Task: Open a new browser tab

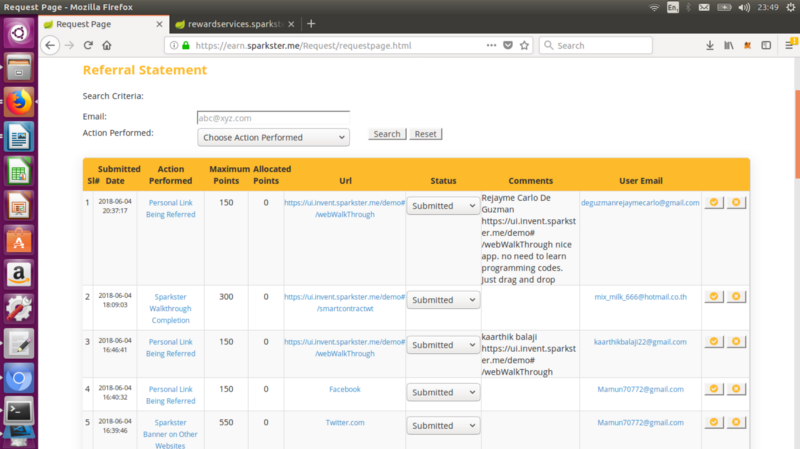Action: [311, 24]
